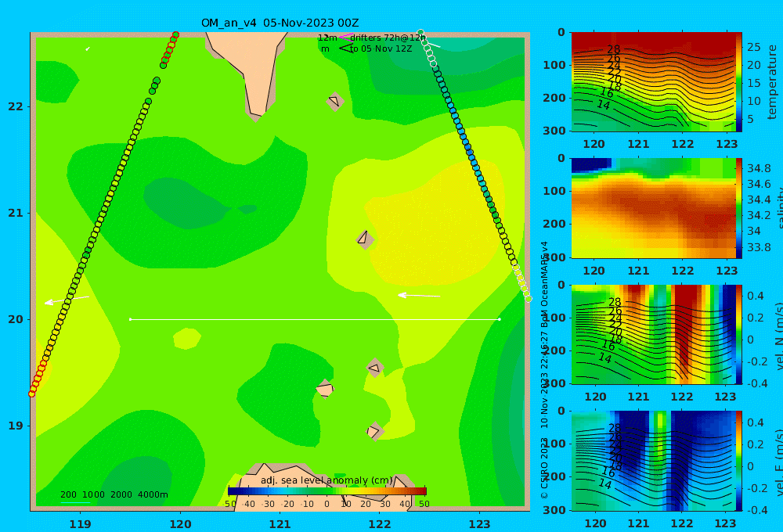Click the island near 19.35°N 121.45°E
The width and height of the screenshot is (783, 532).
coord(325,389)
